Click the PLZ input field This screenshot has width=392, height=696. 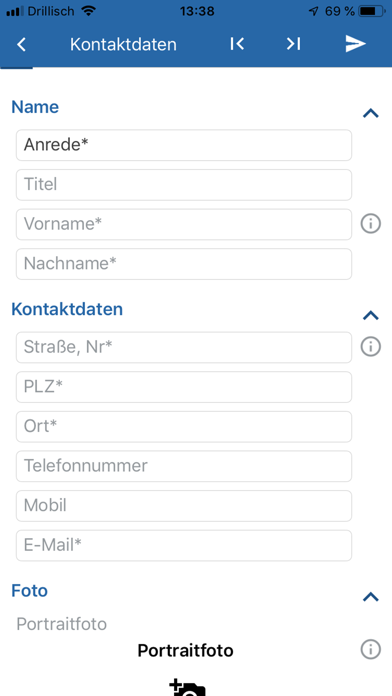click(184, 387)
